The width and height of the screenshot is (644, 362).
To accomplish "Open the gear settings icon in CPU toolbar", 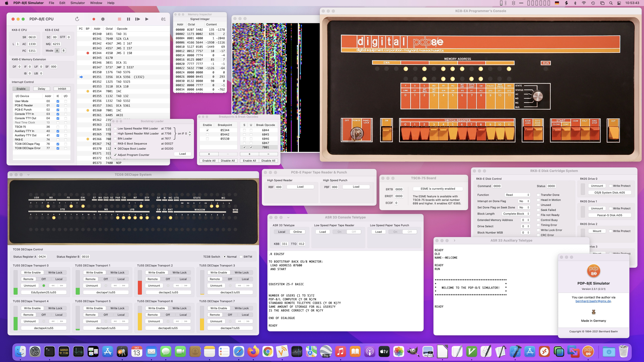I will point(103,19).
